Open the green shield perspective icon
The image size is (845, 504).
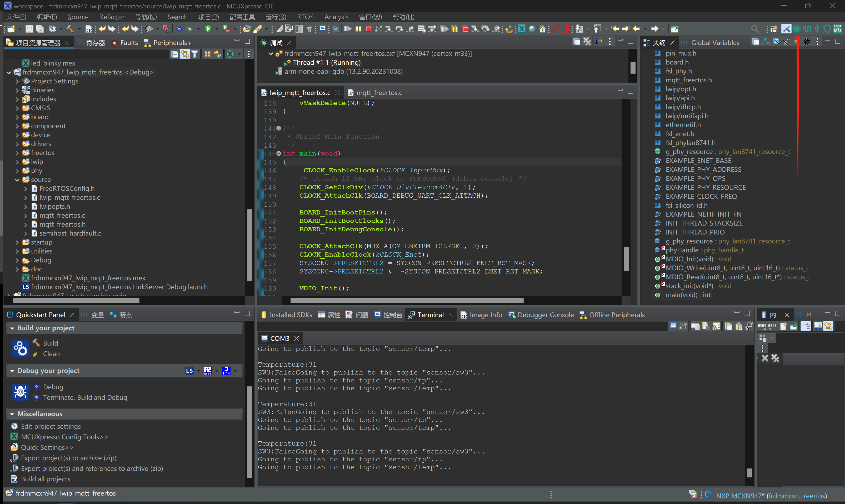click(x=827, y=29)
